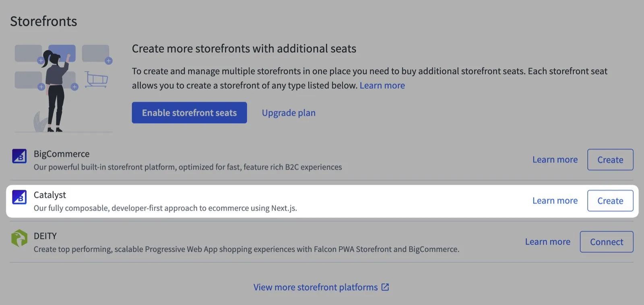The width and height of the screenshot is (644, 305).
Task: Click the Catalyst logo icon
Action: click(19, 197)
